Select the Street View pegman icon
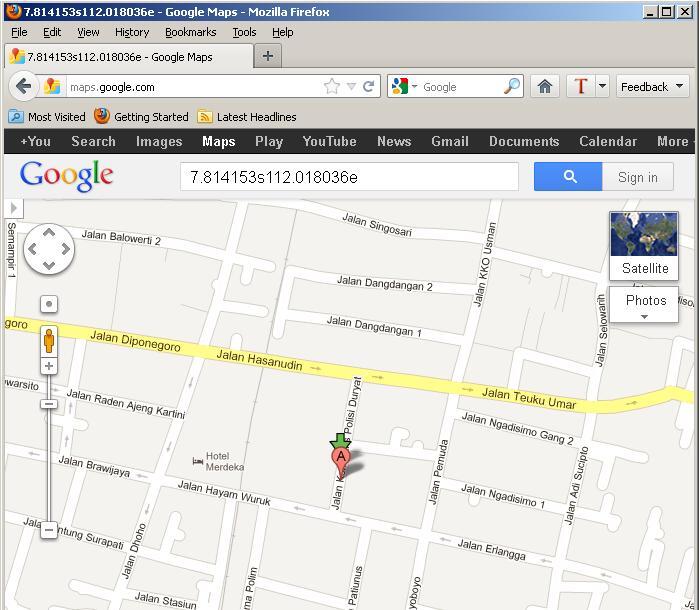The width and height of the screenshot is (699, 610). 49,341
